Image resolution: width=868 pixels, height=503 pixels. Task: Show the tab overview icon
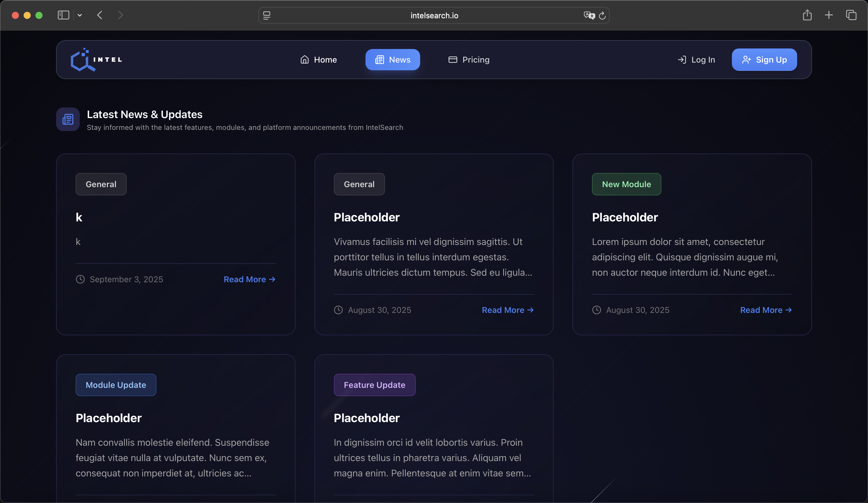point(851,15)
